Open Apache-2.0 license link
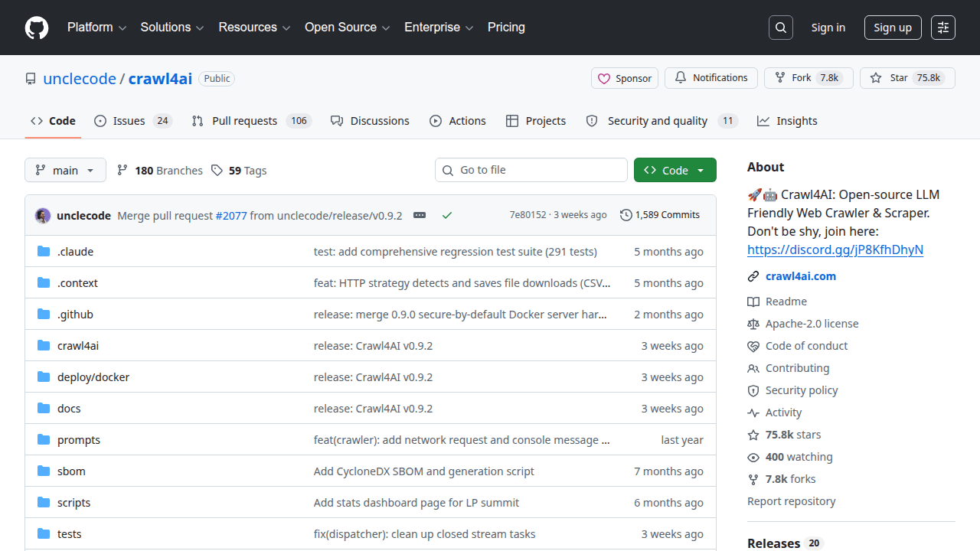The width and height of the screenshot is (980, 551). [x=803, y=324]
